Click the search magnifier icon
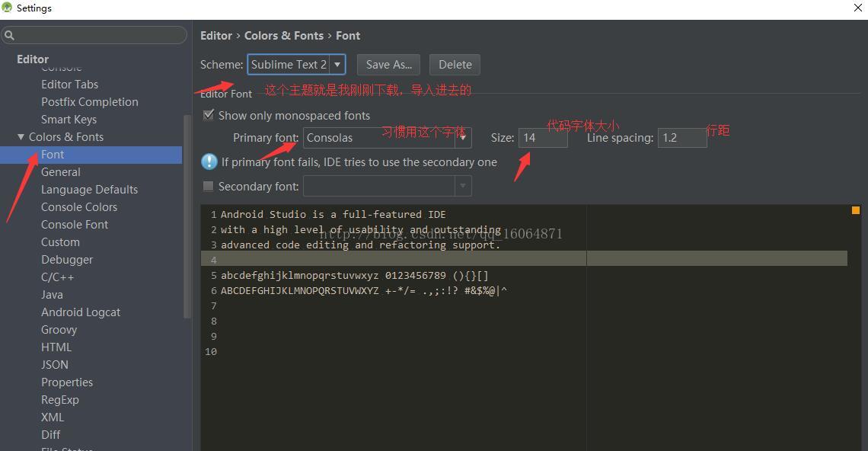Image resolution: width=868 pixels, height=451 pixels. (x=9, y=36)
